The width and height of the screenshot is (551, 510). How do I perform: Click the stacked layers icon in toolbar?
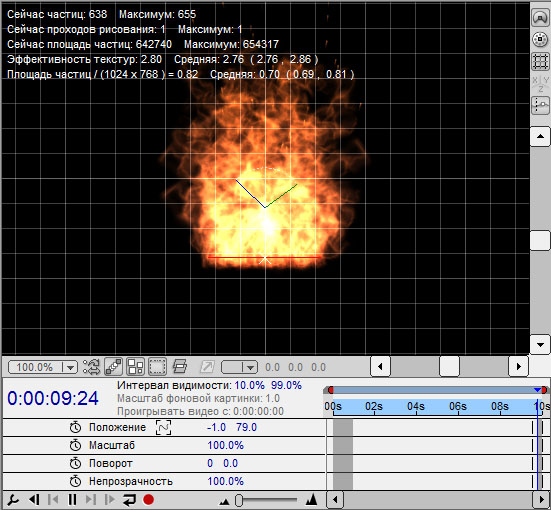coord(180,367)
